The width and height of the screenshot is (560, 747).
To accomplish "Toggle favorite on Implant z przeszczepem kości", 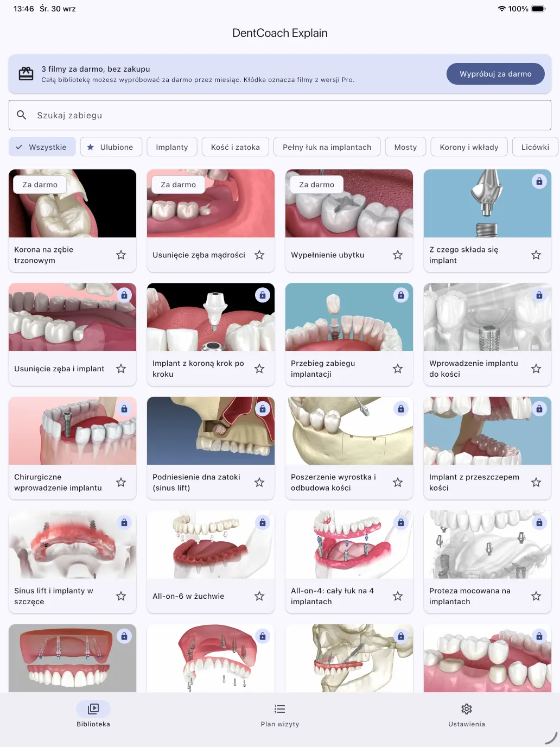I will tap(536, 482).
